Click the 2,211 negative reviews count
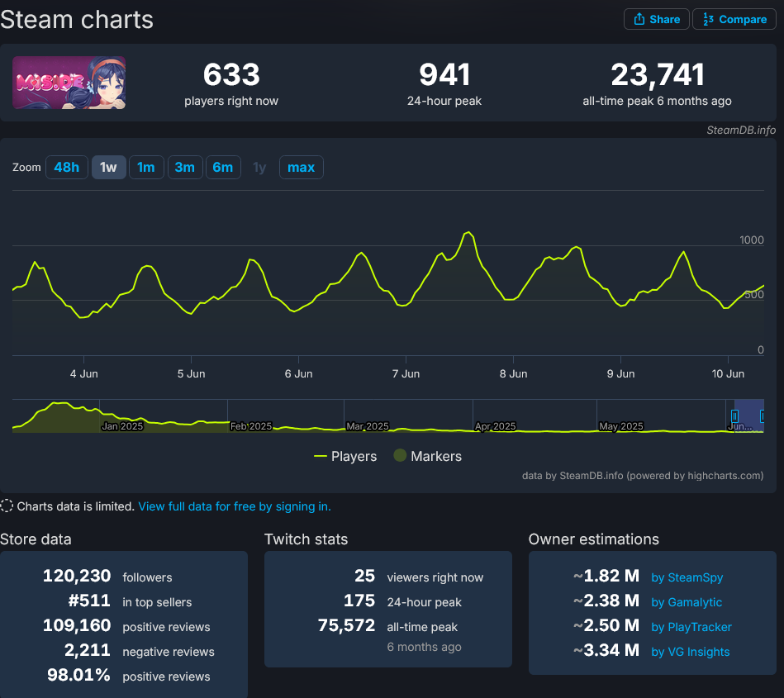The height and width of the screenshot is (698, 784). 87,650
